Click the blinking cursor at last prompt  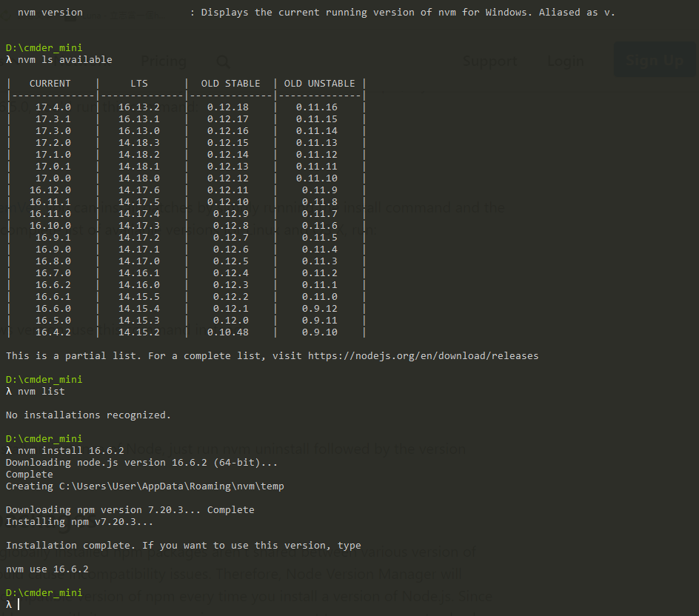(19, 604)
